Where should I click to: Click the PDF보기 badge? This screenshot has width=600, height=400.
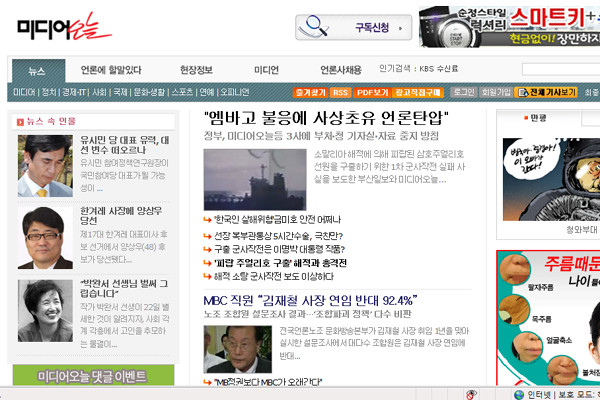[x=373, y=92]
